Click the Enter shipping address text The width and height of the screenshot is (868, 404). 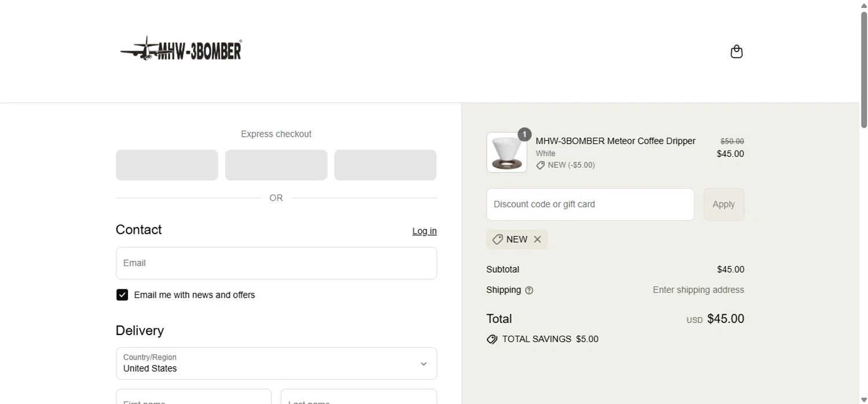(x=698, y=290)
